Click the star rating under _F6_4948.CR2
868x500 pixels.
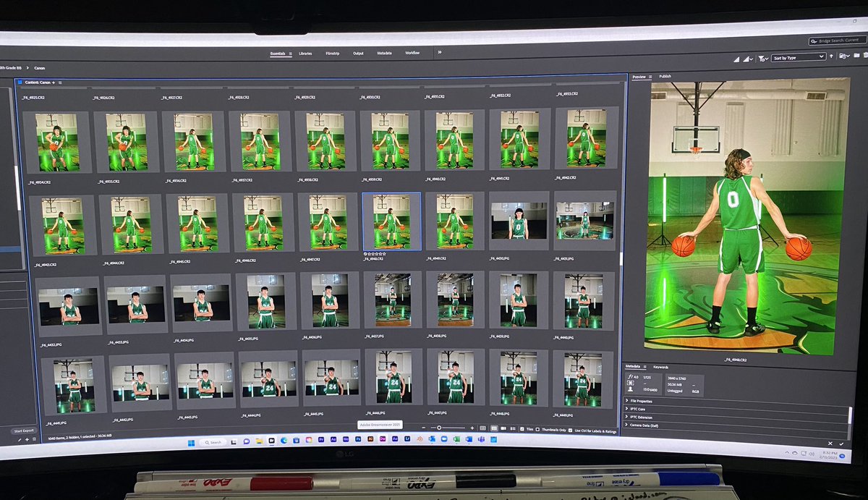(x=376, y=253)
